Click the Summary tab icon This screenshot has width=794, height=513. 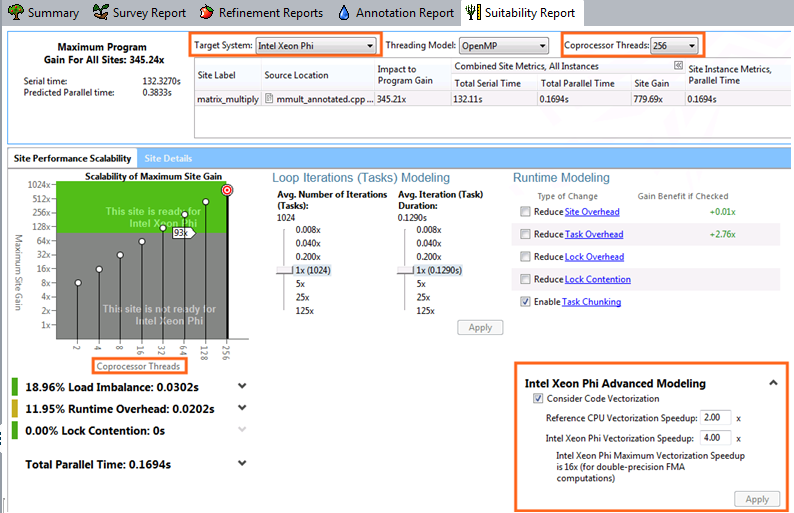coord(15,13)
